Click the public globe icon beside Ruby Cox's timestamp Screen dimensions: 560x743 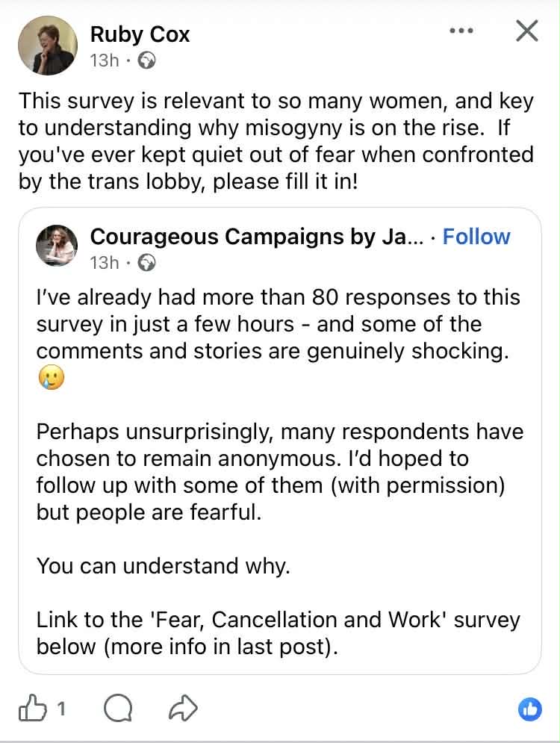147,61
